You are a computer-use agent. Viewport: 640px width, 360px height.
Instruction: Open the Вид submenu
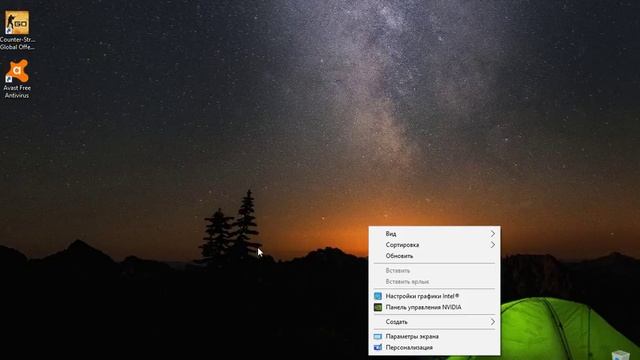[434, 234]
